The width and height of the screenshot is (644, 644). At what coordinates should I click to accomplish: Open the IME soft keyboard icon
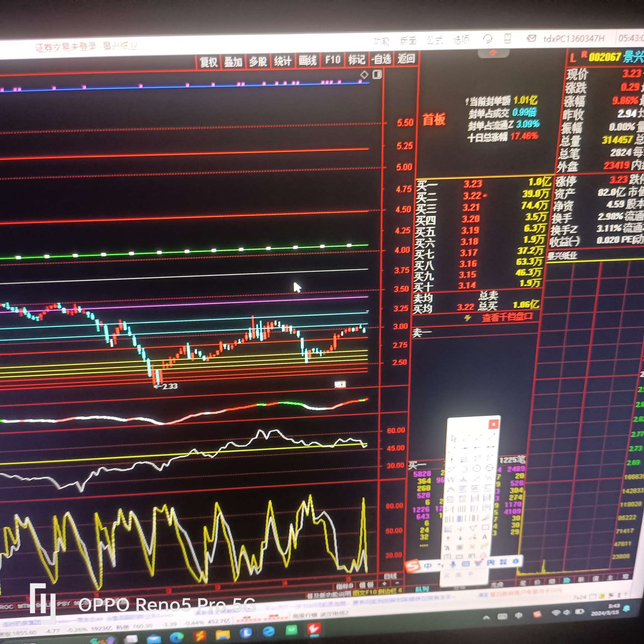coord(465,564)
